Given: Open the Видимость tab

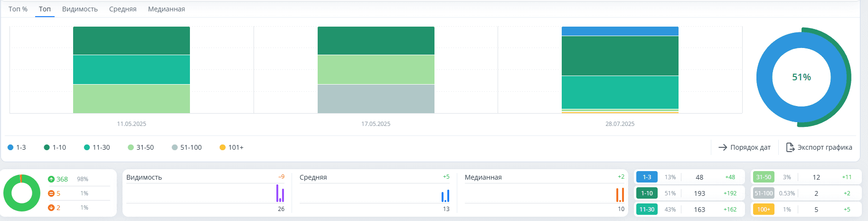Looking at the screenshot, I should [x=80, y=9].
